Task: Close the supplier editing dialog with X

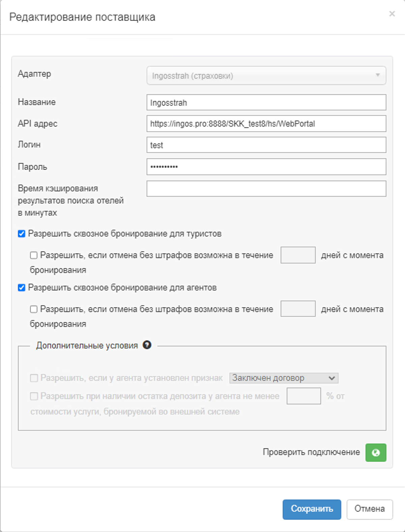Action: tap(392, 14)
